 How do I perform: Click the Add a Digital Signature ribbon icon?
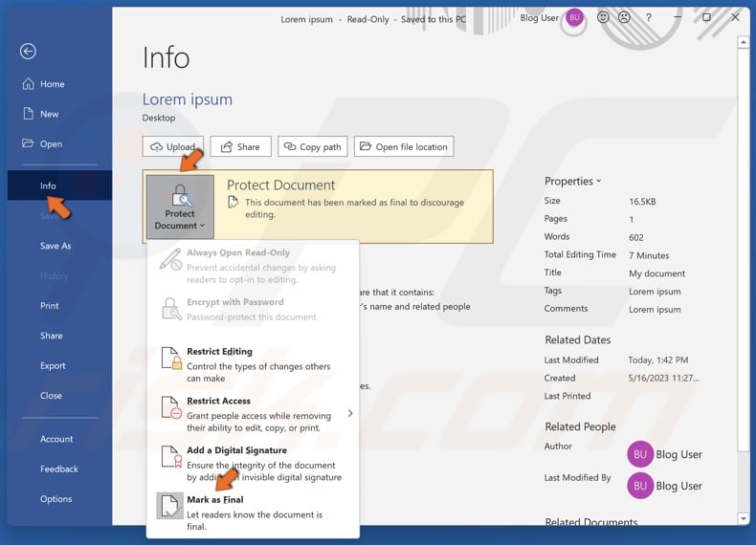coord(171,457)
